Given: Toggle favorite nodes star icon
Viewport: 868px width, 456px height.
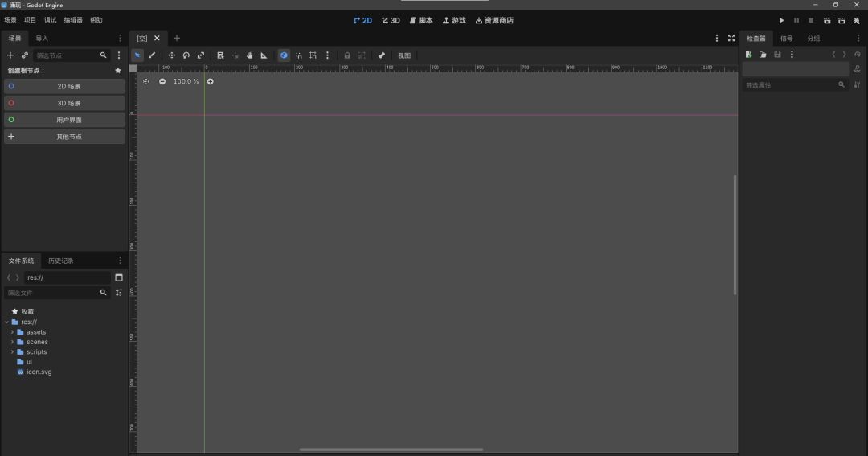Looking at the screenshot, I should tap(118, 70).
